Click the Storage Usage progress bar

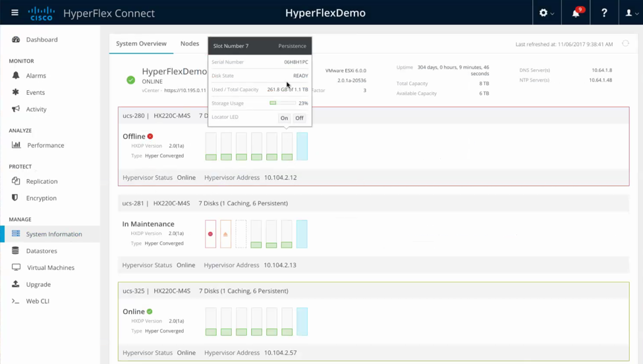(x=283, y=103)
